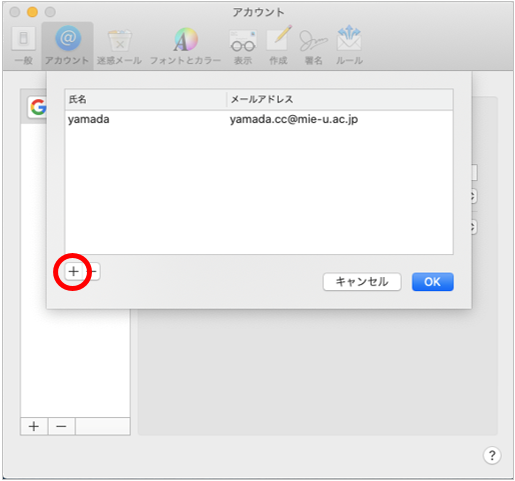Screen dimensions: 515x481
Task: Open the 作成 composing pencil icon
Action: [x=279, y=45]
